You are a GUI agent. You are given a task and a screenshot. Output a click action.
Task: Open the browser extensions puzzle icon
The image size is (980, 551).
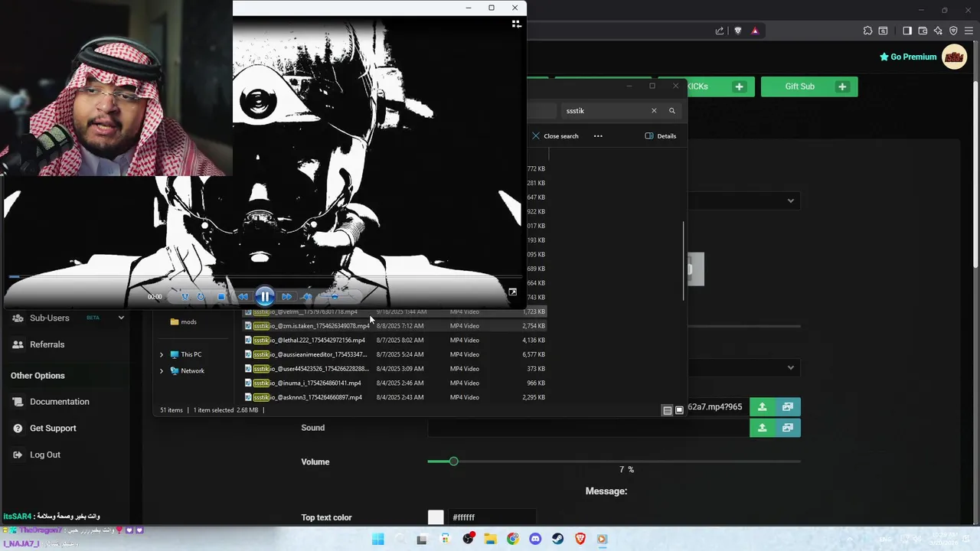coord(867,31)
